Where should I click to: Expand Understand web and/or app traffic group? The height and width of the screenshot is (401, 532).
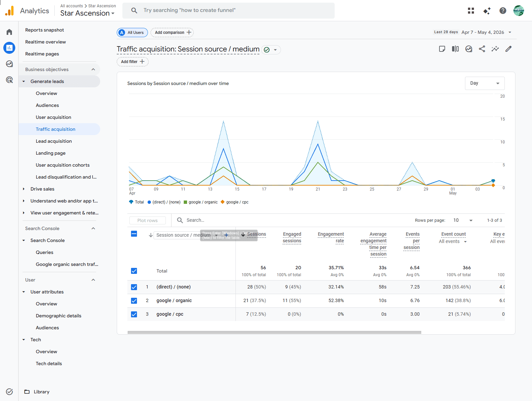coord(24,201)
